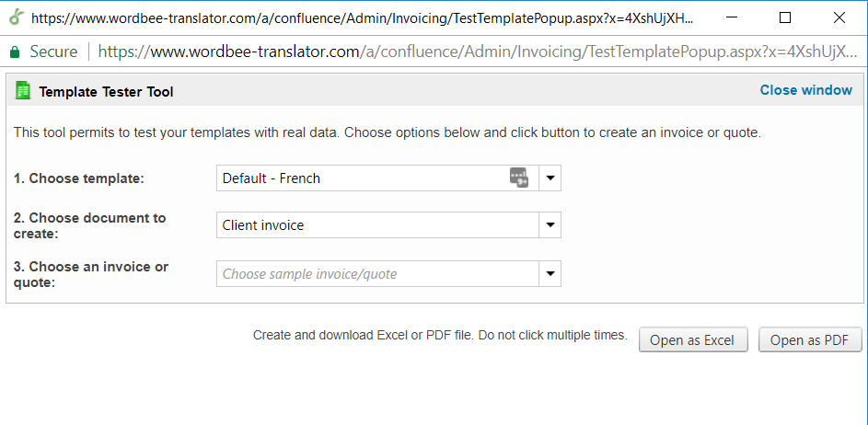Expand the sample invoice or quote dropdown arrow
Screen dimensions: 868x425
(550, 274)
